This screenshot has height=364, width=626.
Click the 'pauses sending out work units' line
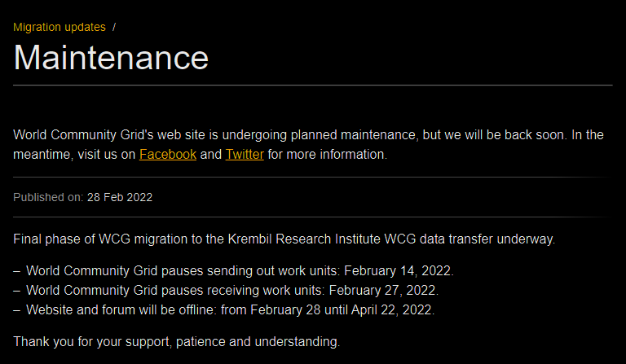click(233, 270)
